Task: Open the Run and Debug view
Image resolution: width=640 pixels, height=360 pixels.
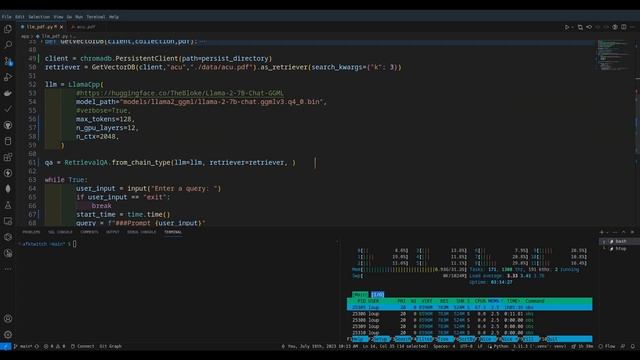Action: pos(8,77)
